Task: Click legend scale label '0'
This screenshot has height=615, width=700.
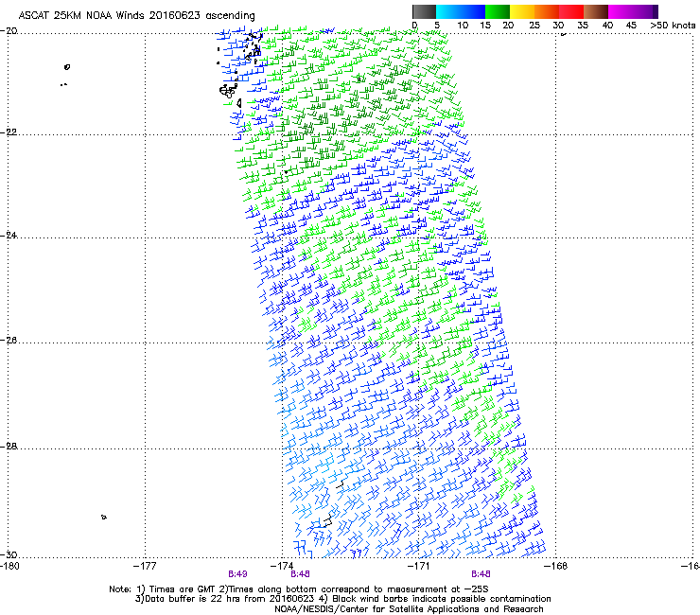Action: pos(414,26)
